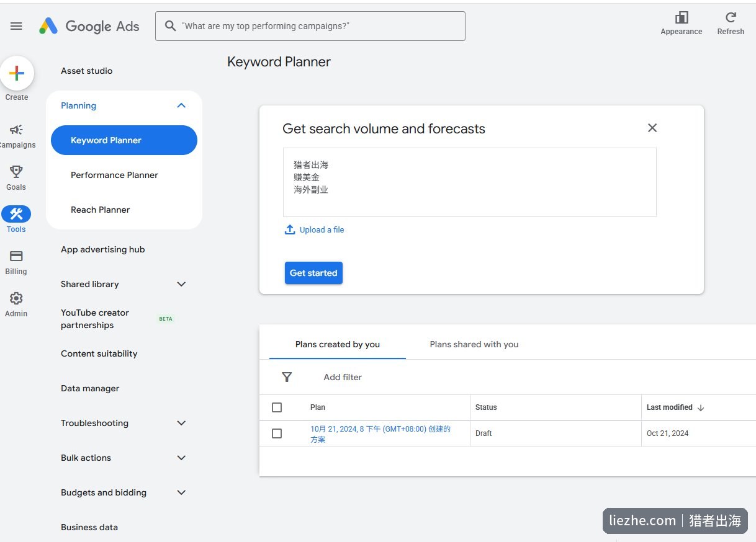Open Admin gear icon

point(16,298)
